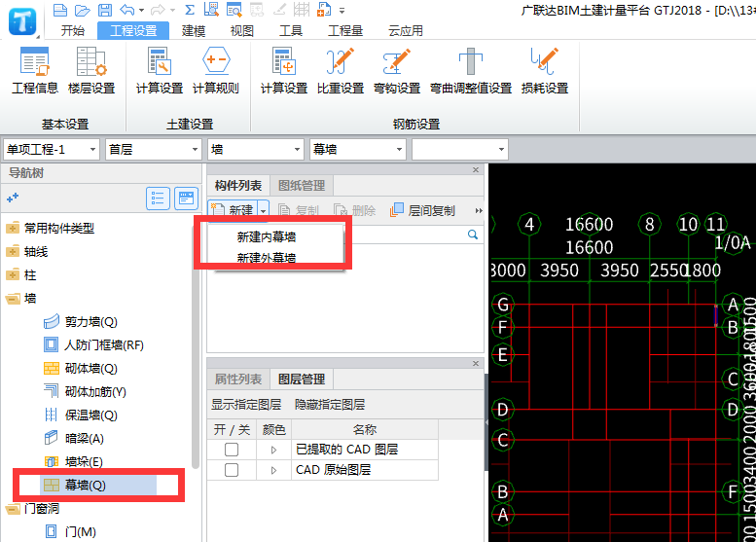This screenshot has width=756, height=542.
Task: Click 层间复制 copy between floors
Action: click(x=422, y=210)
